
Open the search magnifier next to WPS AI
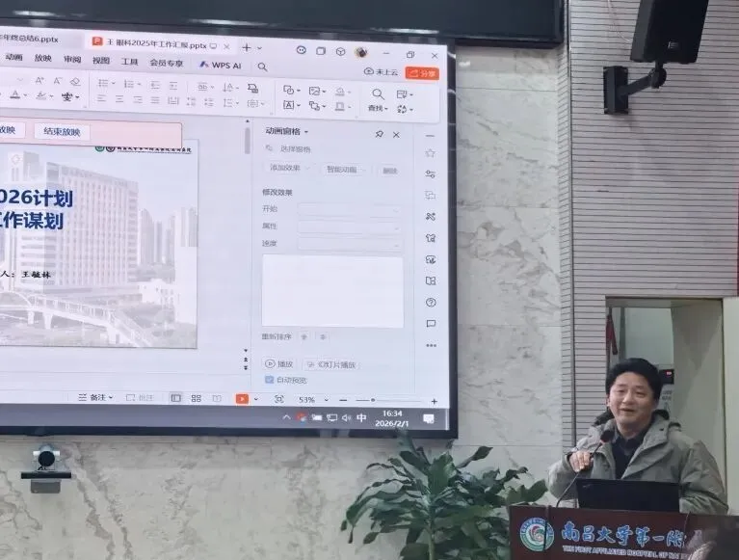(x=262, y=67)
